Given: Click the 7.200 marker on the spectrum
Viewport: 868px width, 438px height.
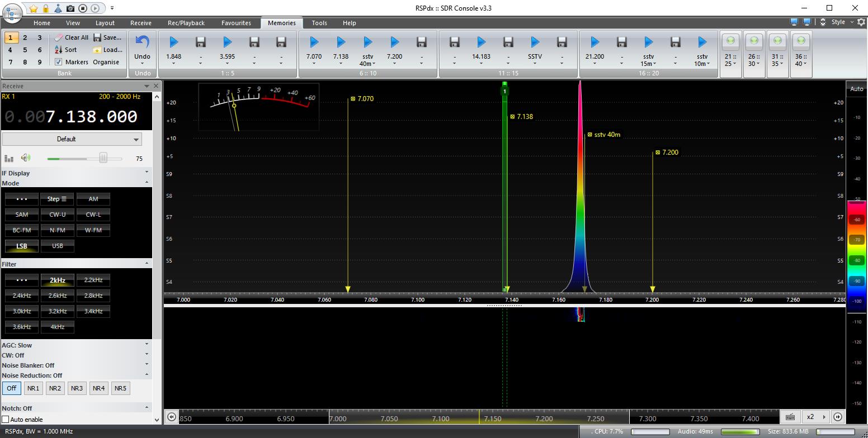Looking at the screenshot, I should coord(667,153).
